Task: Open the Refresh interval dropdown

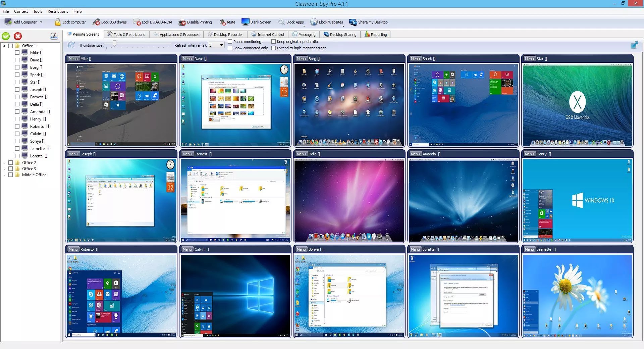Action: coord(221,45)
